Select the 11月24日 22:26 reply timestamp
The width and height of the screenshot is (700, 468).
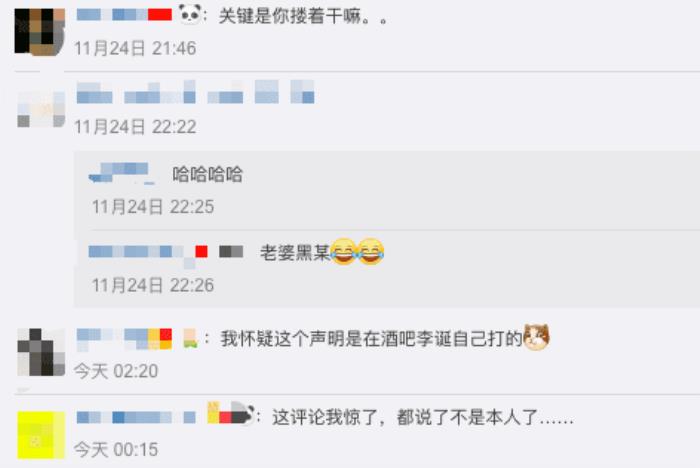click(153, 285)
